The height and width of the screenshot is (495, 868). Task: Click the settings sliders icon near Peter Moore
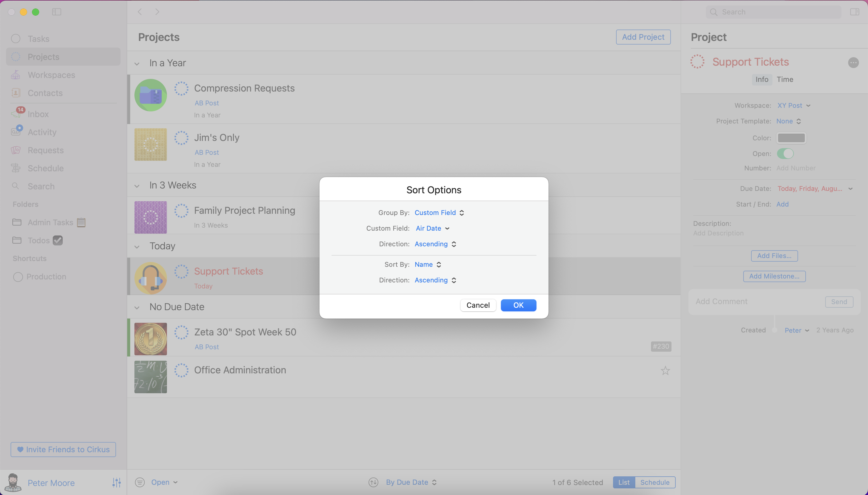[x=116, y=482]
